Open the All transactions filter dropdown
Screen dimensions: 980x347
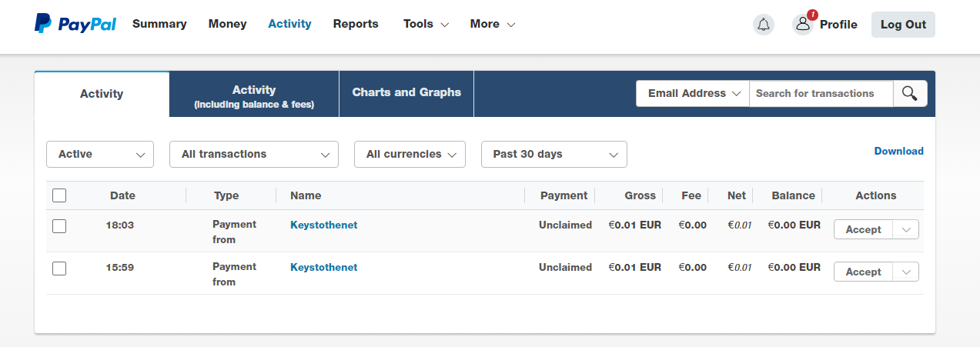254,154
